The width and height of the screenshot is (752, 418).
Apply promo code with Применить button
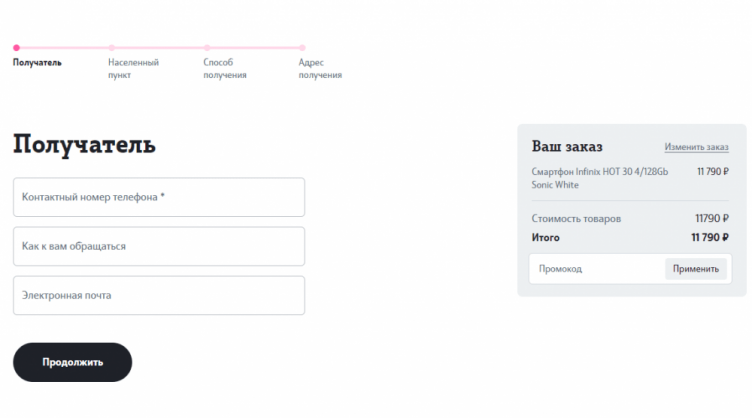click(695, 269)
